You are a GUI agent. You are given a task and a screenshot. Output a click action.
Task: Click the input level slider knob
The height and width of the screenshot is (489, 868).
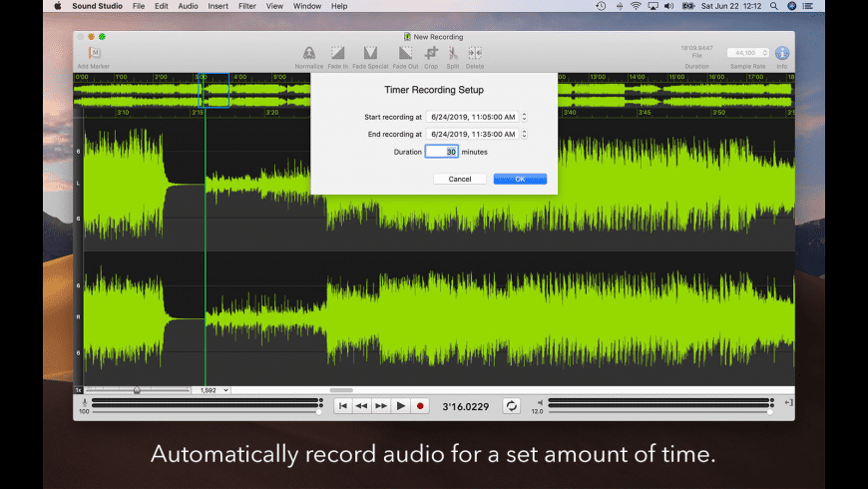coord(319,412)
